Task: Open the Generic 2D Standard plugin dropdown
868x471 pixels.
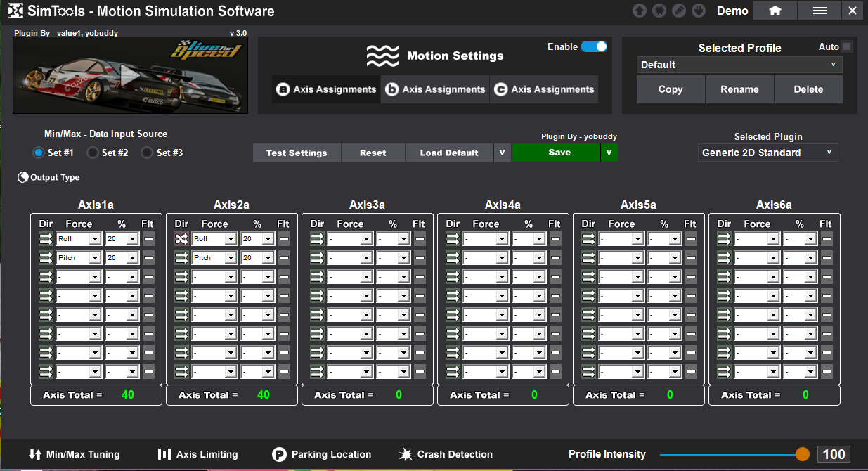Action: click(767, 153)
